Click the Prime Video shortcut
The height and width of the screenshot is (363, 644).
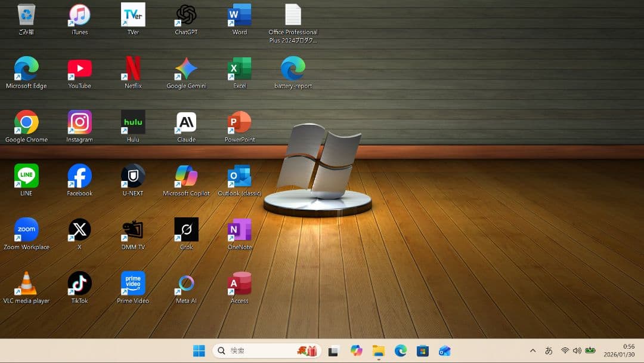pos(133,284)
